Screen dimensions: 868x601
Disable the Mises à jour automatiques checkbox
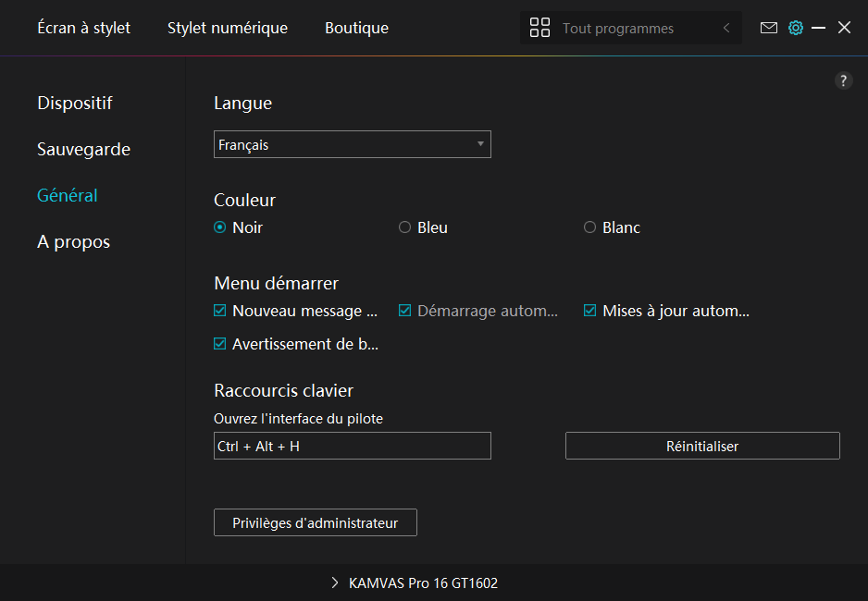coord(589,311)
